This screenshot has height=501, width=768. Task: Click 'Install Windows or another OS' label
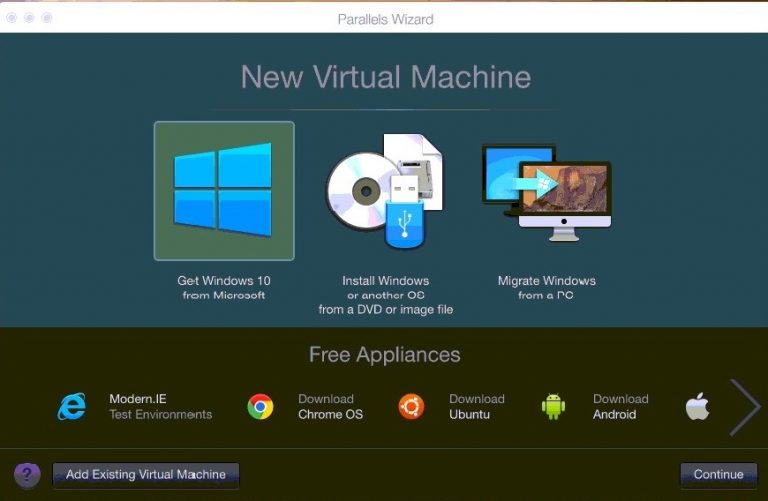(x=385, y=295)
